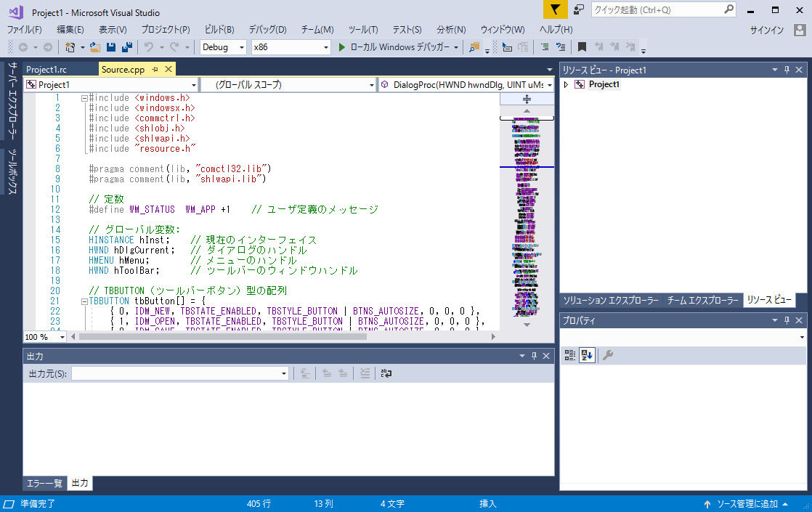812x512 pixels.
Task: Switch to the Project1.rc tab
Action: [46, 70]
